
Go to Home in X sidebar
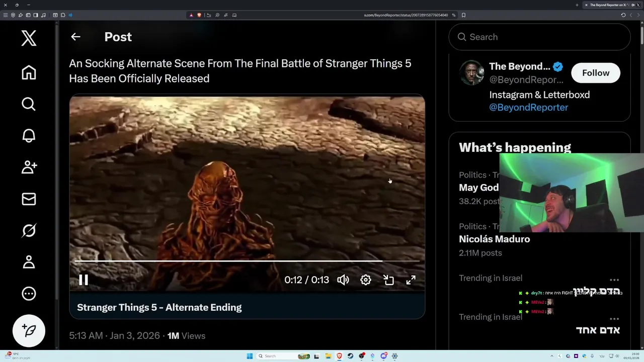(x=29, y=73)
